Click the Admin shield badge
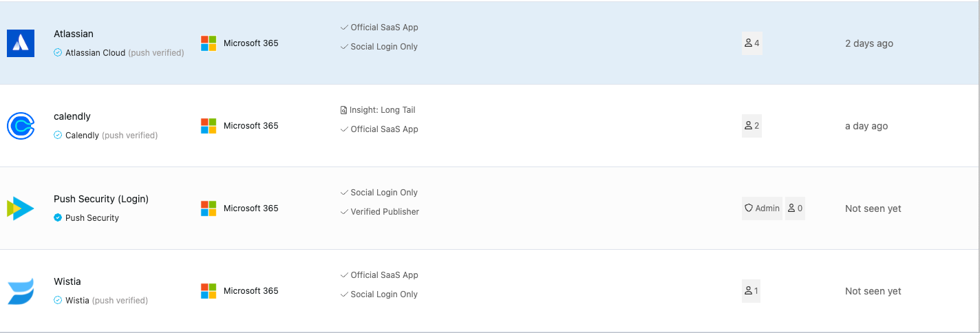The height and width of the screenshot is (333, 980). [762, 208]
